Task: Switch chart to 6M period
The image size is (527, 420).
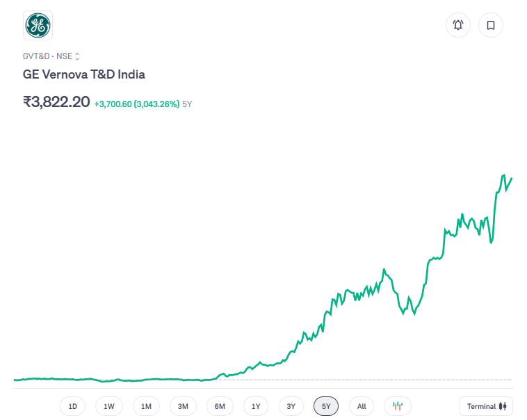Action: [220, 406]
